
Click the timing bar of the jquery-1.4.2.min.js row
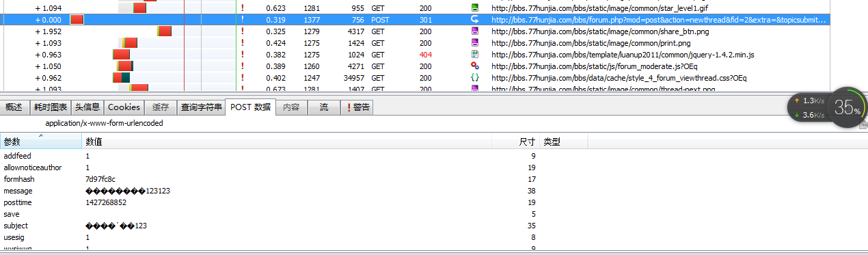pos(121,55)
